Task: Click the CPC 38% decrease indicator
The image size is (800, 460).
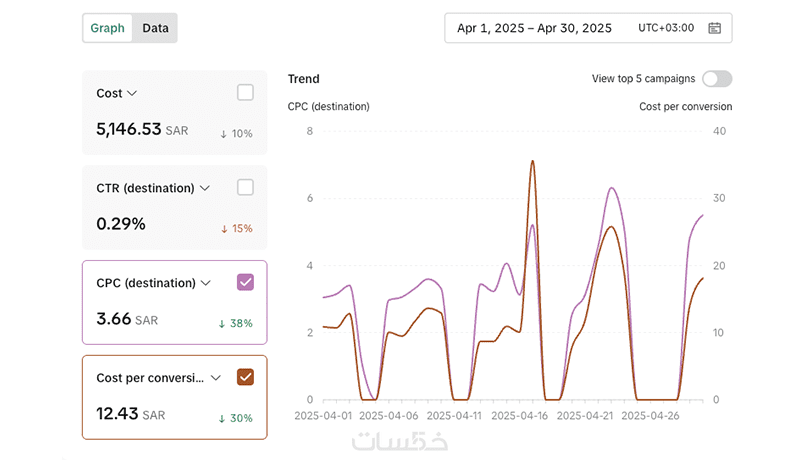Action: pyautogui.click(x=236, y=323)
